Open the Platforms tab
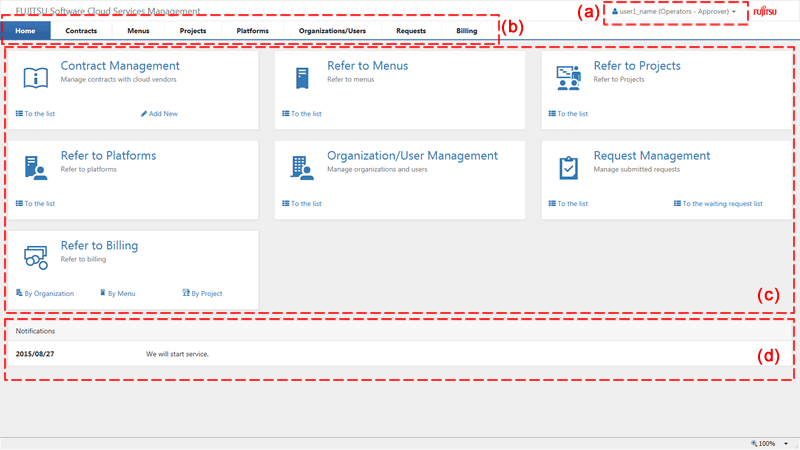Image resolution: width=800 pixels, height=450 pixels. point(253,31)
